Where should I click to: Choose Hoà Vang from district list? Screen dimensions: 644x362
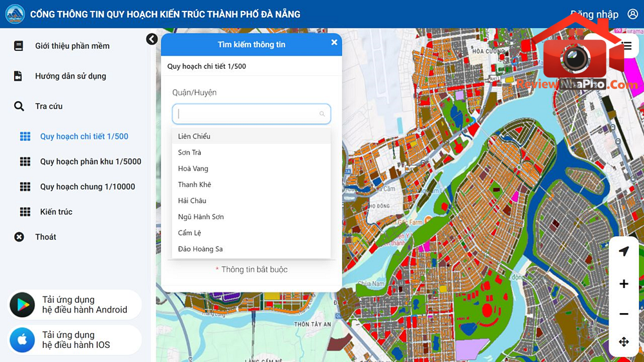251,169
